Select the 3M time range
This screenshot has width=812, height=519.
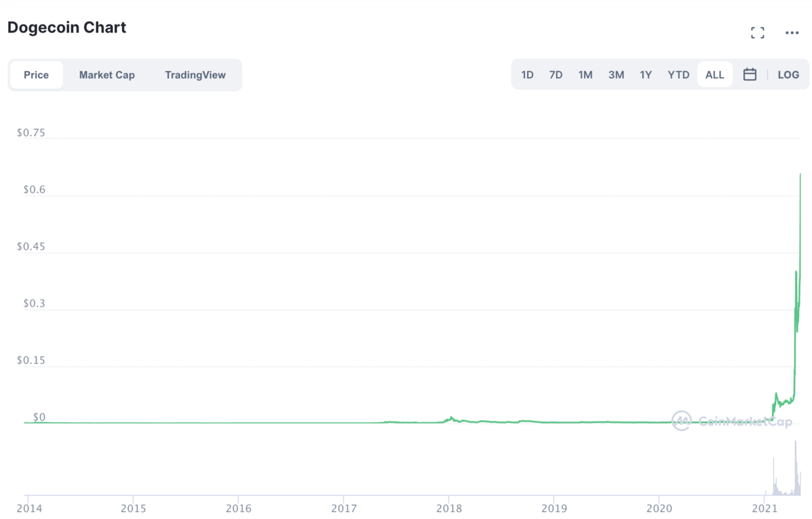point(616,74)
